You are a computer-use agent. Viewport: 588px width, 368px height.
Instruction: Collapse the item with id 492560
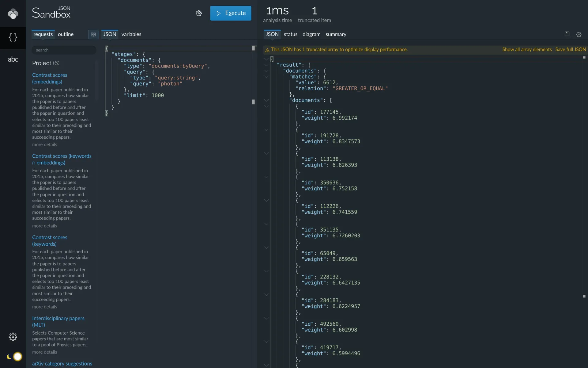(266, 318)
